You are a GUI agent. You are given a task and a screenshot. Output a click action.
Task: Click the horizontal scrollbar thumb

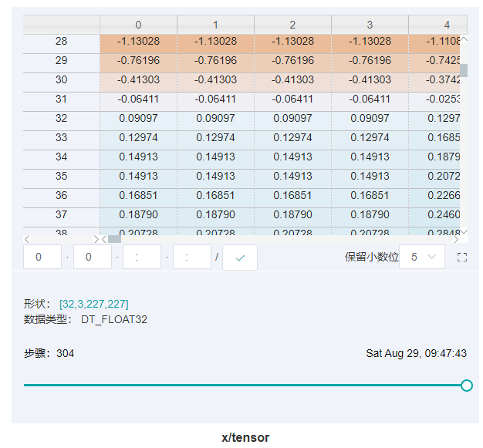click(114, 239)
